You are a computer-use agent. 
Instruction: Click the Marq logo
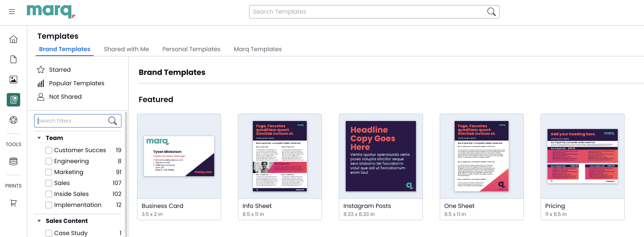[x=51, y=12]
